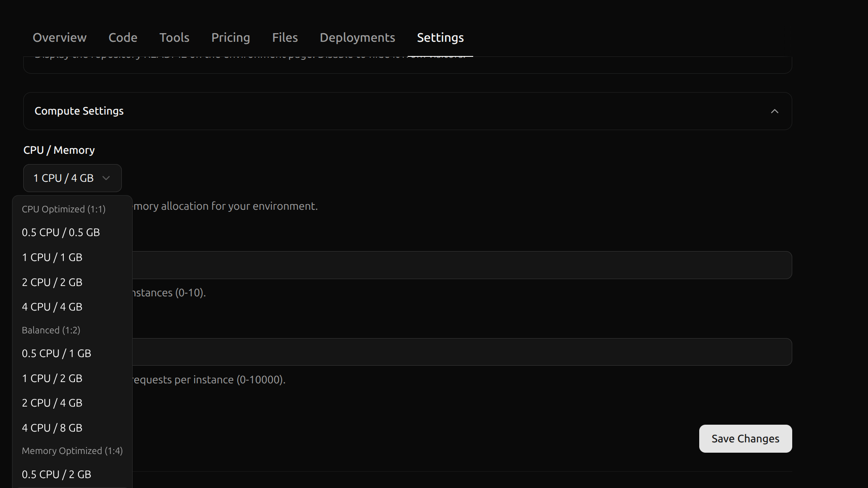Select the 0.5 CPU / 0.5 GB option
Screen dimensions: 868x488
click(x=61, y=232)
